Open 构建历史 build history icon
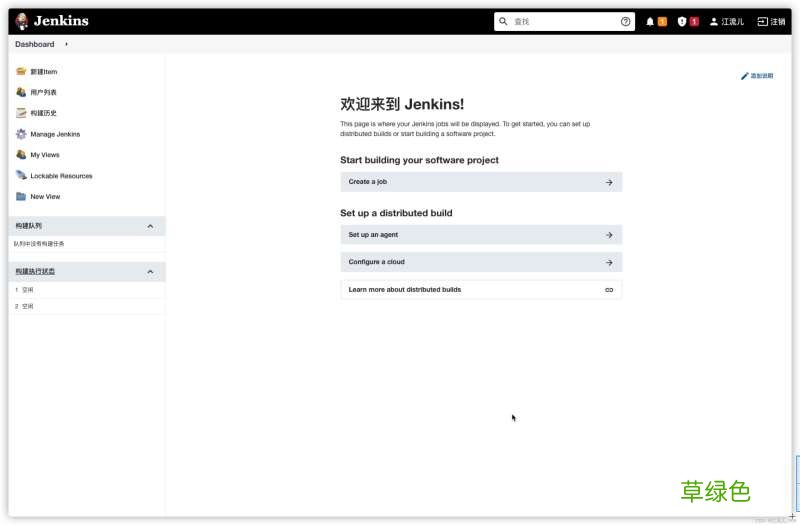Viewport: 800px width, 525px height. point(21,113)
